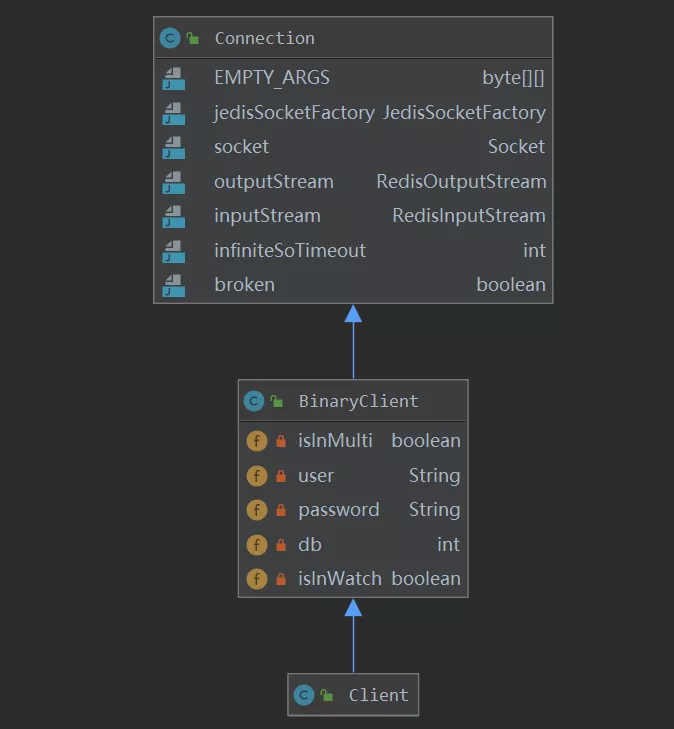The height and width of the screenshot is (729, 674).
Task: Click the private lock beside isInWatch
Action: pos(281,579)
